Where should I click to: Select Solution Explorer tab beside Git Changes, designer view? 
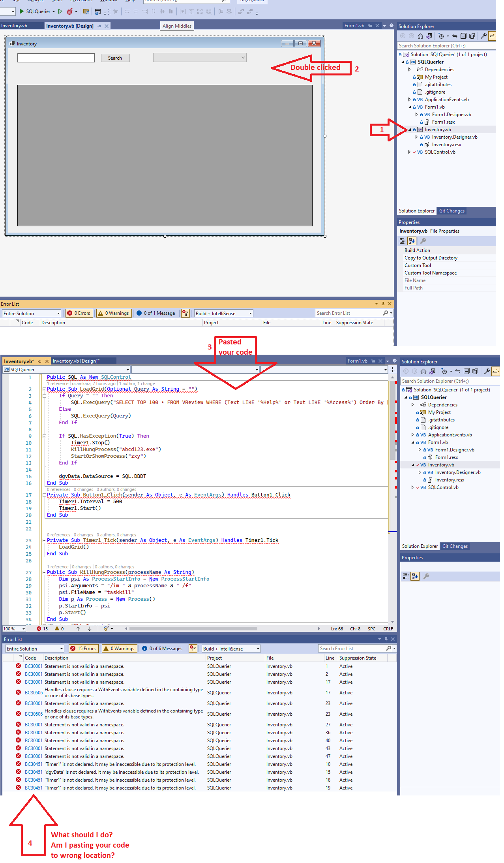coord(416,211)
